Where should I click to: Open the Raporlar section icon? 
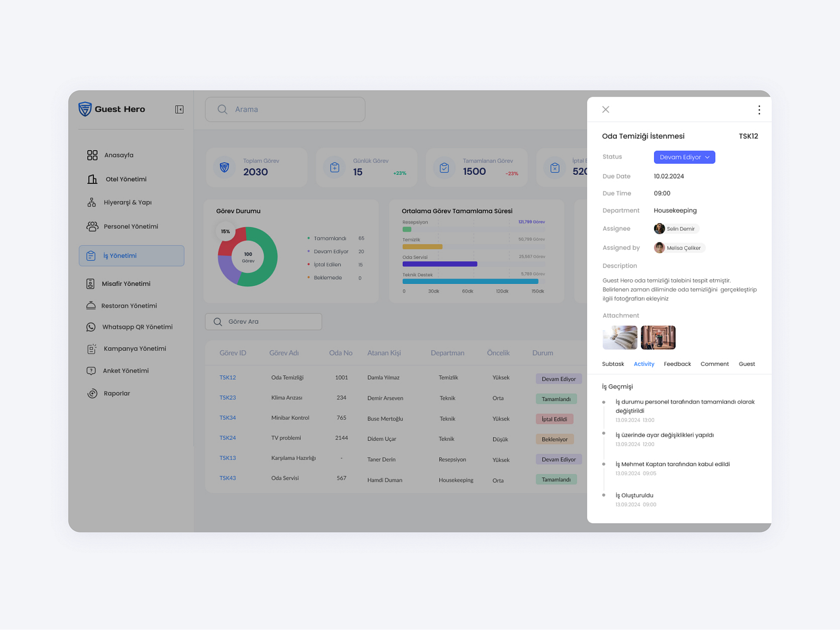[x=92, y=393]
